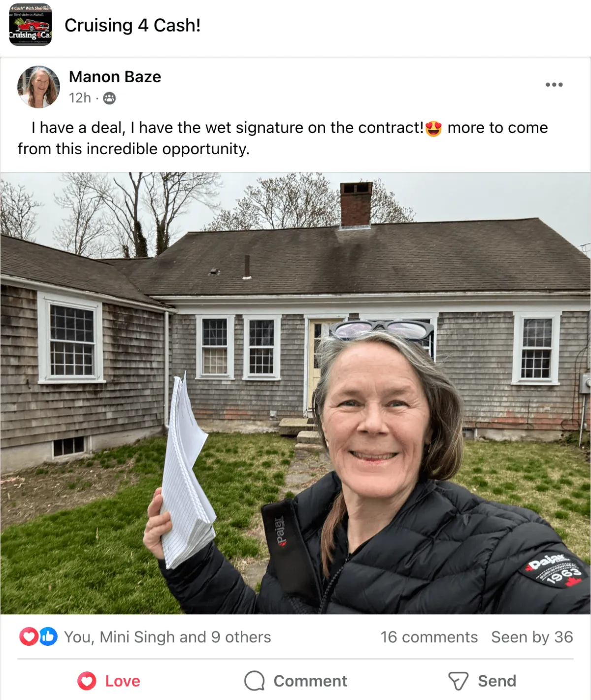591x700 pixels.
Task: Click the Comment button
Action: pos(295,681)
